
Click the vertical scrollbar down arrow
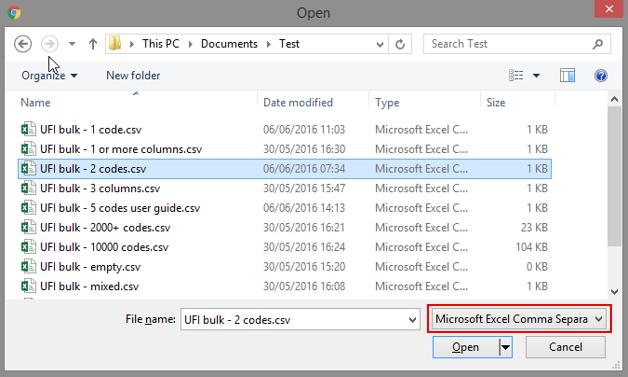[614, 292]
